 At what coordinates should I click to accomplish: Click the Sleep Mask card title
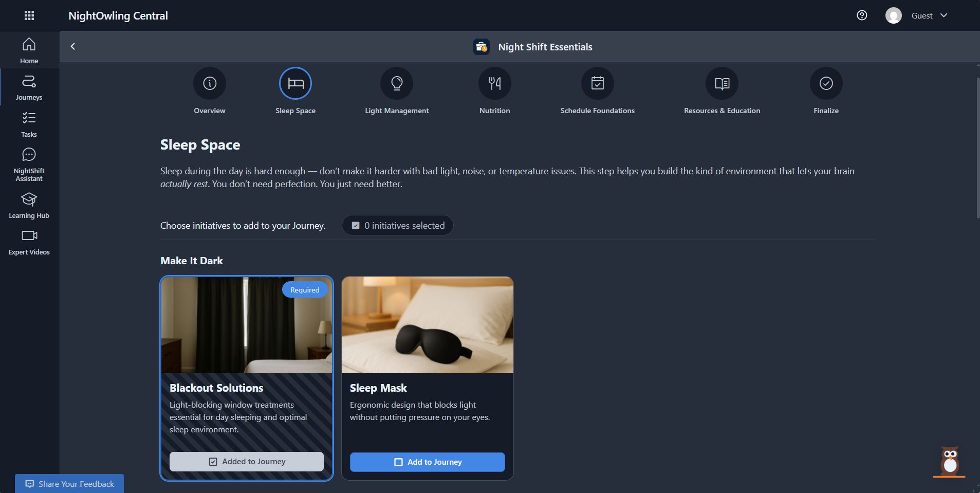click(x=378, y=388)
